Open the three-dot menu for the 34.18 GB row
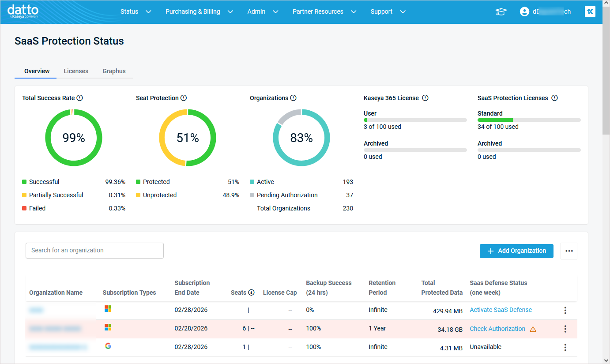The image size is (610, 364). click(565, 329)
